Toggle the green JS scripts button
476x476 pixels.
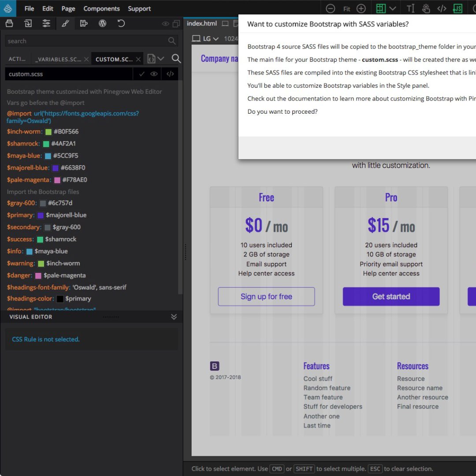coord(457,8)
